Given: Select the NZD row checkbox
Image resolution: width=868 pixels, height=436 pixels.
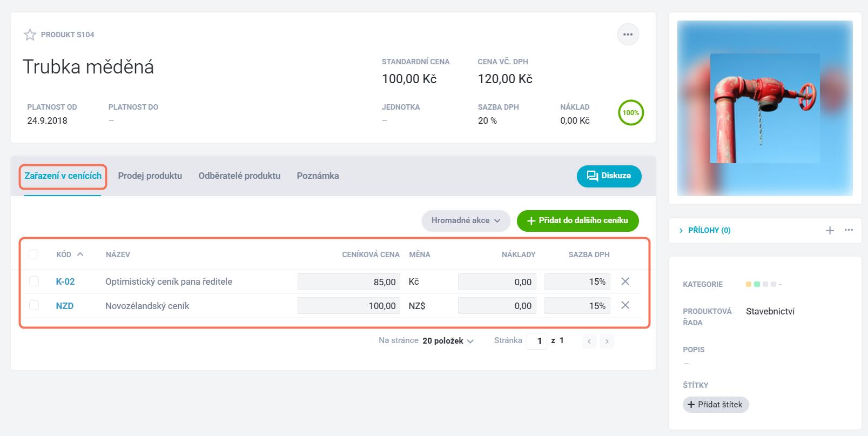Looking at the screenshot, I should 33,306.
